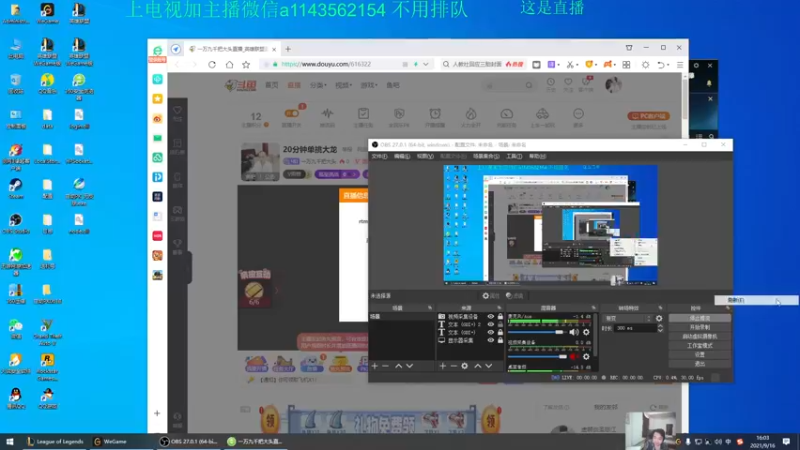Toggle lock on the 文本 (GDI+) 2 source
The width and height of the screenshot is (800, 450).
point(500,324)
